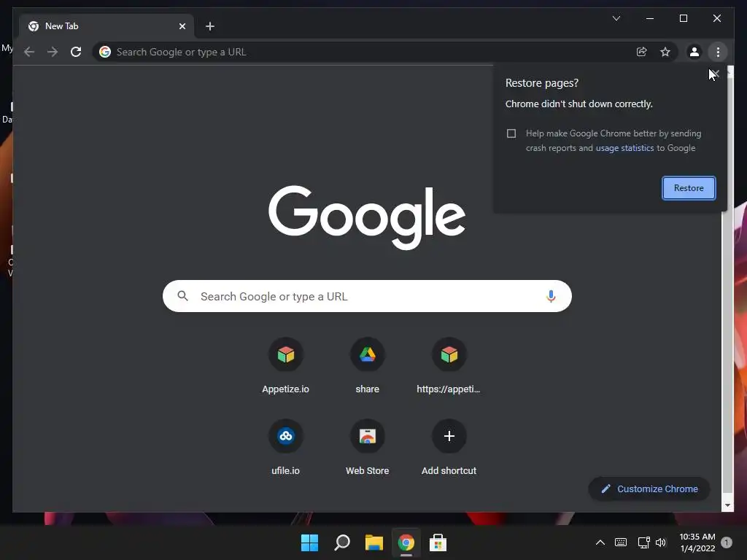Click Chrome icon in taskbar
This screenshot has width=747, height=560.
406,542
